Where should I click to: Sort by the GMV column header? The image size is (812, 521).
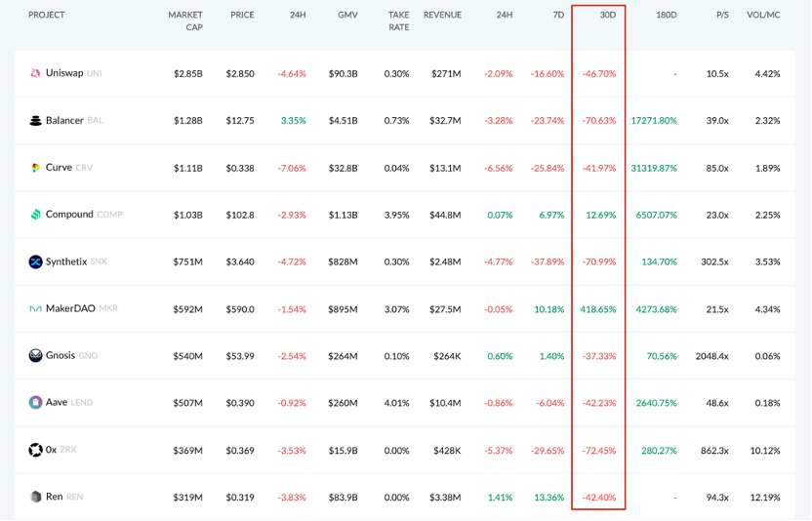point(347,16)
